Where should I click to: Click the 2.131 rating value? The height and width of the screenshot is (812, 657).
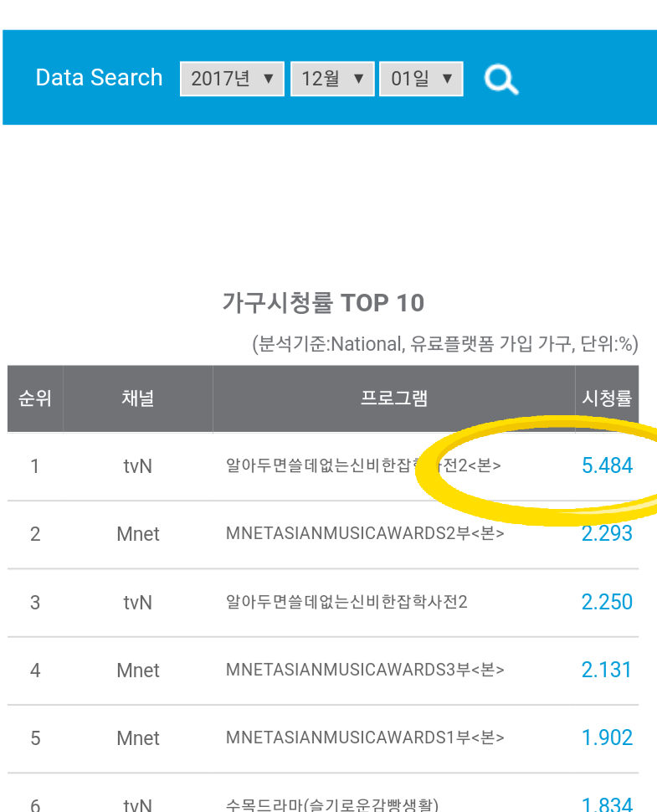click(606, 670)
